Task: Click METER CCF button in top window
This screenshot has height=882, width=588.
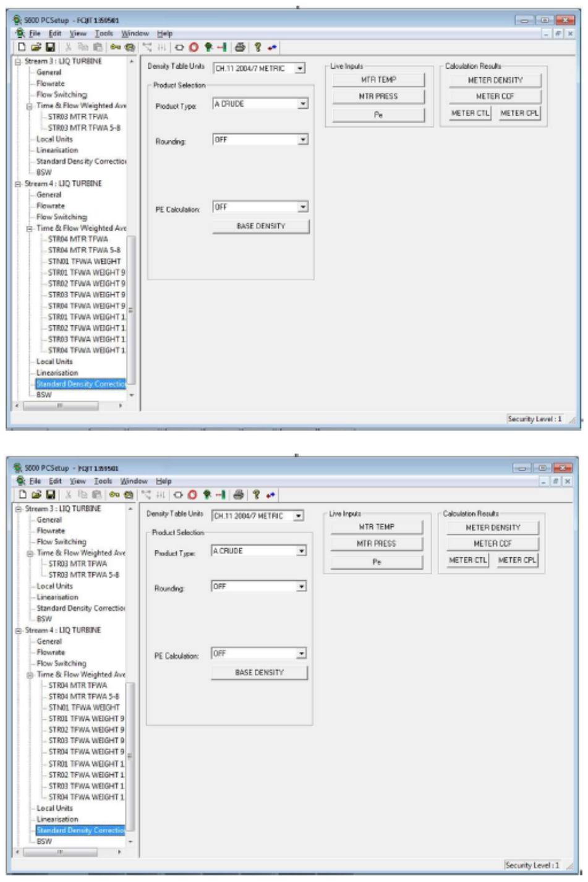Action: point(495,96)
